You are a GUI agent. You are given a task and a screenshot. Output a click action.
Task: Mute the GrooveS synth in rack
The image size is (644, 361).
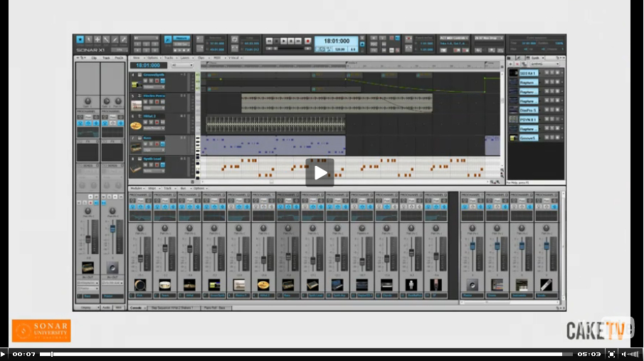(x=547, y=137)
